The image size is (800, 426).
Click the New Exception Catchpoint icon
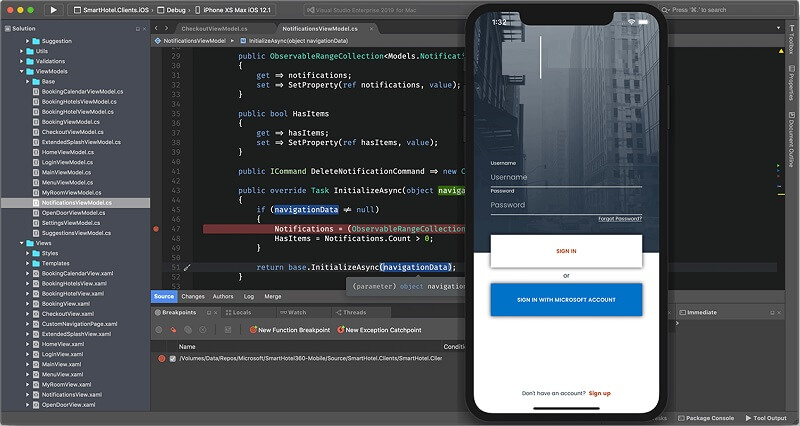pyautogui.click(x=340, y=330)
